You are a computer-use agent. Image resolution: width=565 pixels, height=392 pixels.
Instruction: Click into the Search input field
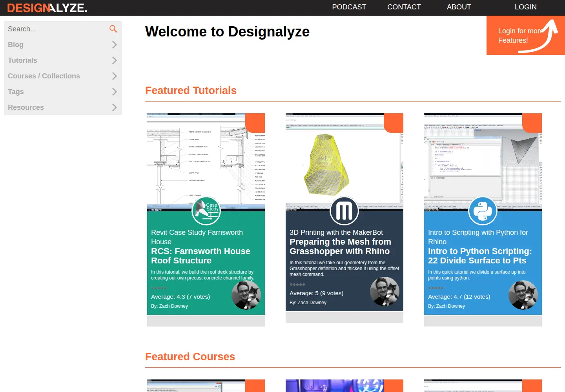point(57,29)
